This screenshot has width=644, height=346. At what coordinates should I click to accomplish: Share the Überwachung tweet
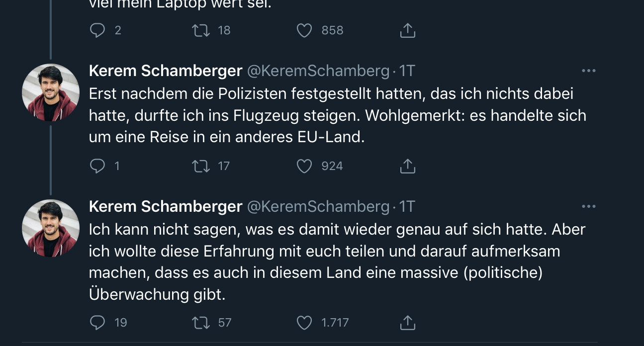pyautogui.click(x=407, y=323)
